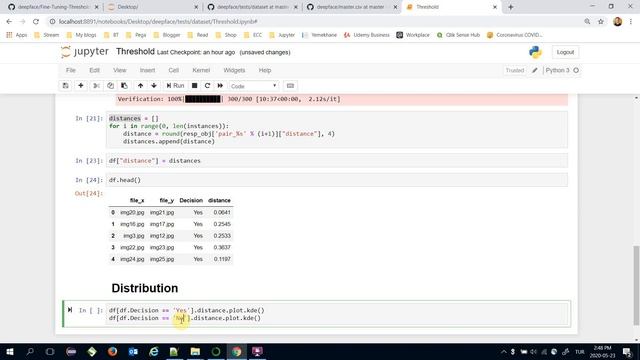Click the 0.3637 distance value

coord(222,247)
